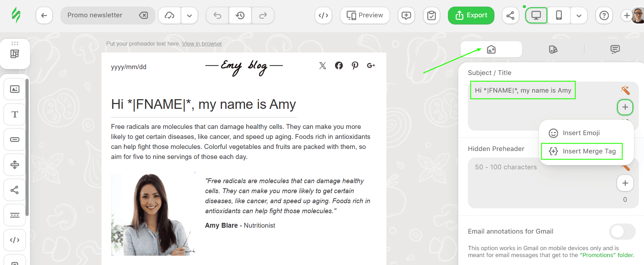
Task: Click the Facebook icon in email header
Action: click(x=339, y=66)
